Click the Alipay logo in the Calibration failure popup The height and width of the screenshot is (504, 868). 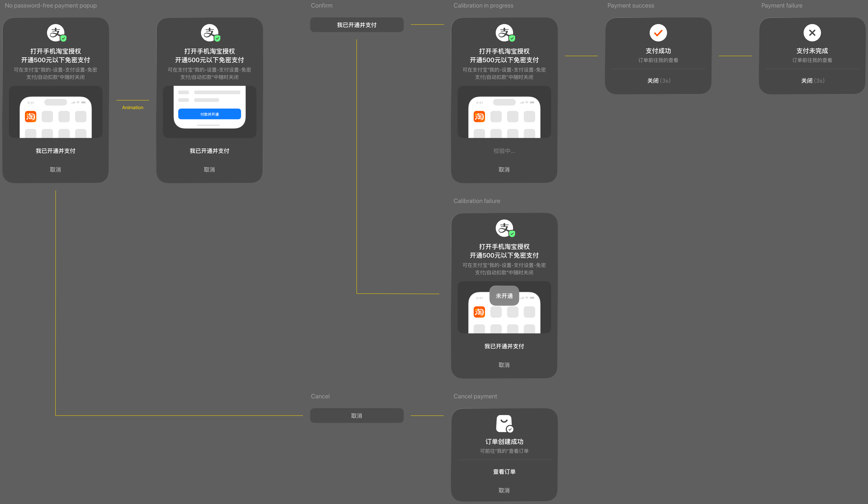(x=504, y=228)
